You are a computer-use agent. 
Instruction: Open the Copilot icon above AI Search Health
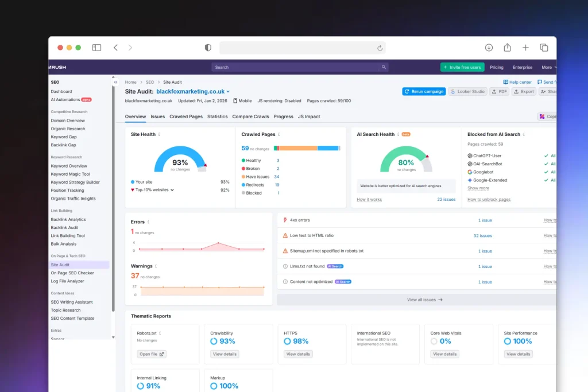542,117
